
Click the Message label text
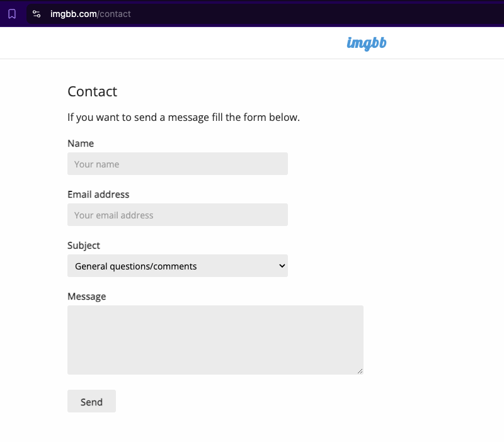pos(86,297)
